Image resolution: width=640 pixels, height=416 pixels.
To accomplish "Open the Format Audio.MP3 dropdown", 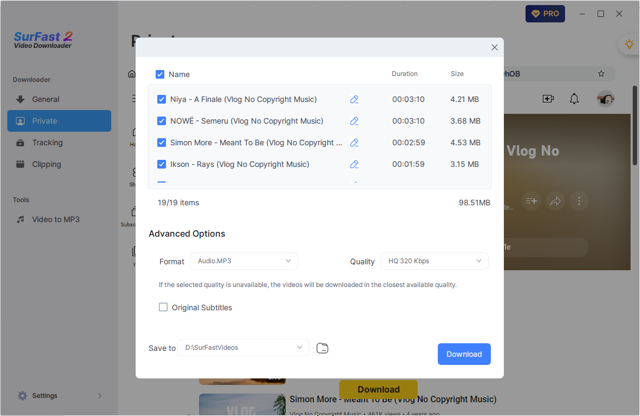I will 244,261.
